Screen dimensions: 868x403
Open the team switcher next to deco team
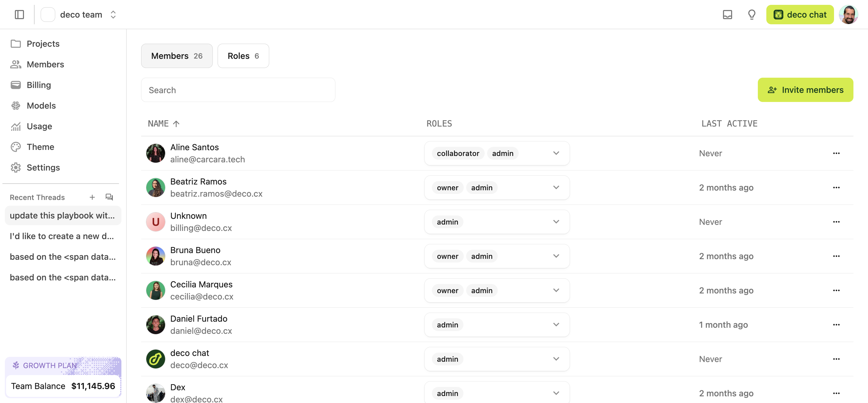click(113, 15)
